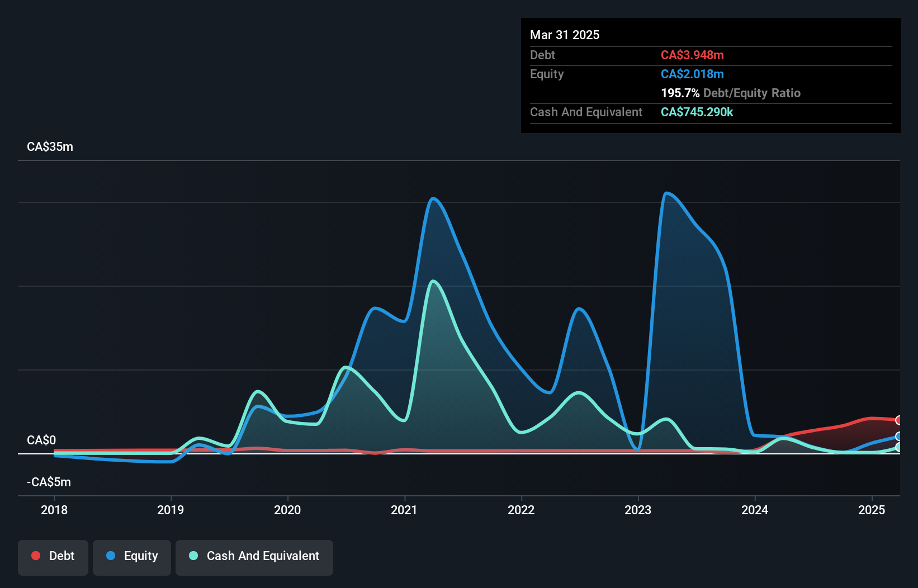This screenshot has width=918, height=588.
Task: Select the 2025 label on the time axis
Action: [x=871, y=510]
